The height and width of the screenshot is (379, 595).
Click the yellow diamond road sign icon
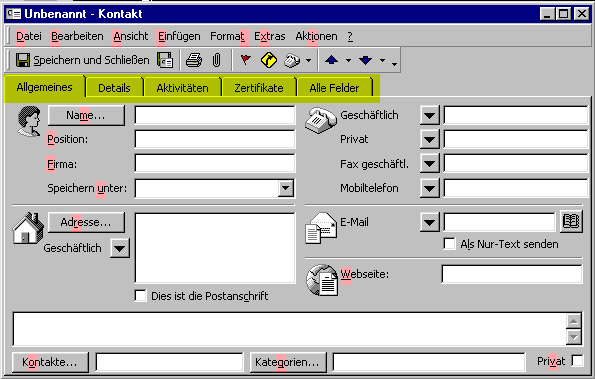pyautogui.click(x=269, y=60)
